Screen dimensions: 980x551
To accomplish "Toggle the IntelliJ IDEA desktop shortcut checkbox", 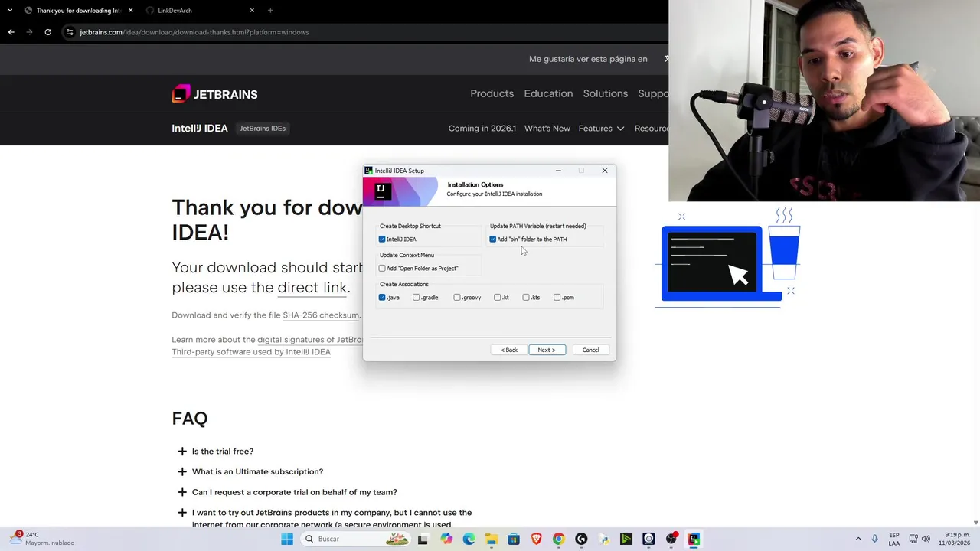I will pos(382,240).
